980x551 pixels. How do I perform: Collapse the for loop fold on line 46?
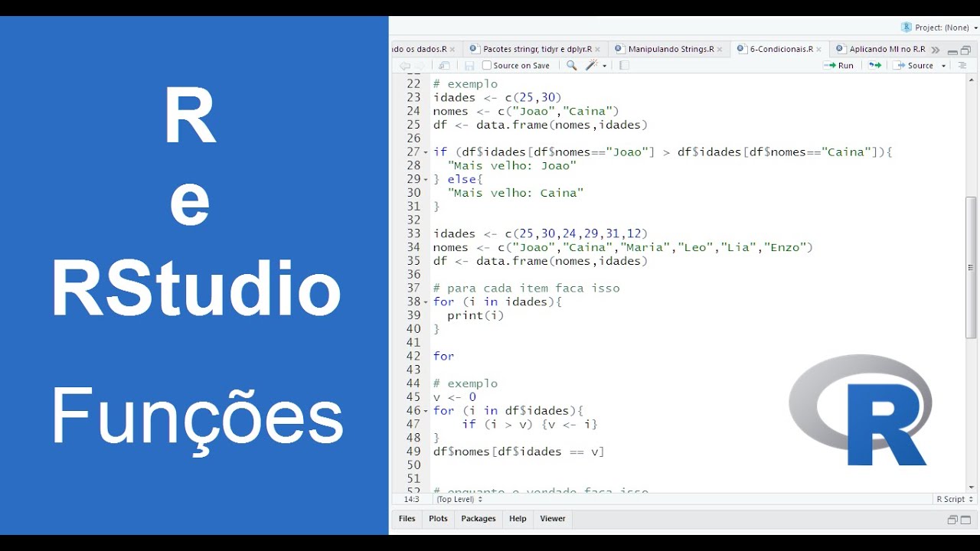click(x=426, y=411)
